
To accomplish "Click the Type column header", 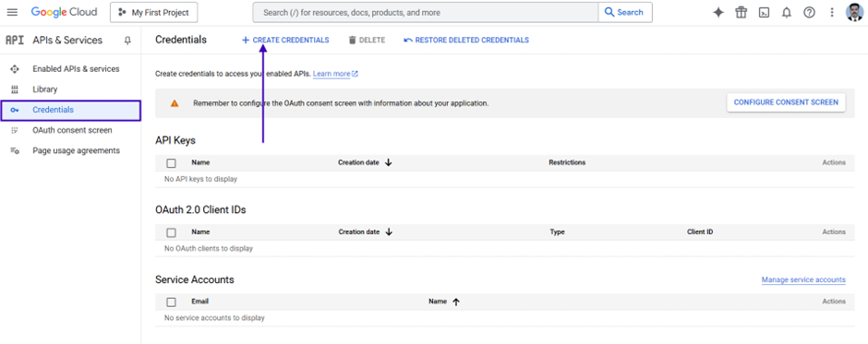I will [x=558, y=232].
